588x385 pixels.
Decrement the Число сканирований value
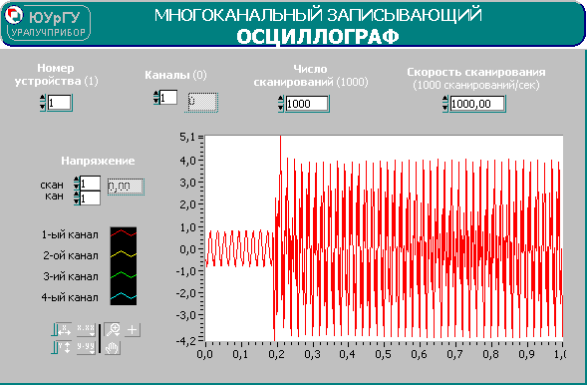281,108
